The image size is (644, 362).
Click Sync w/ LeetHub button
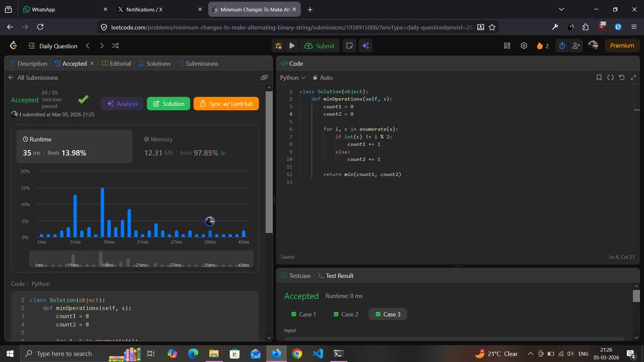click(226, 104)
